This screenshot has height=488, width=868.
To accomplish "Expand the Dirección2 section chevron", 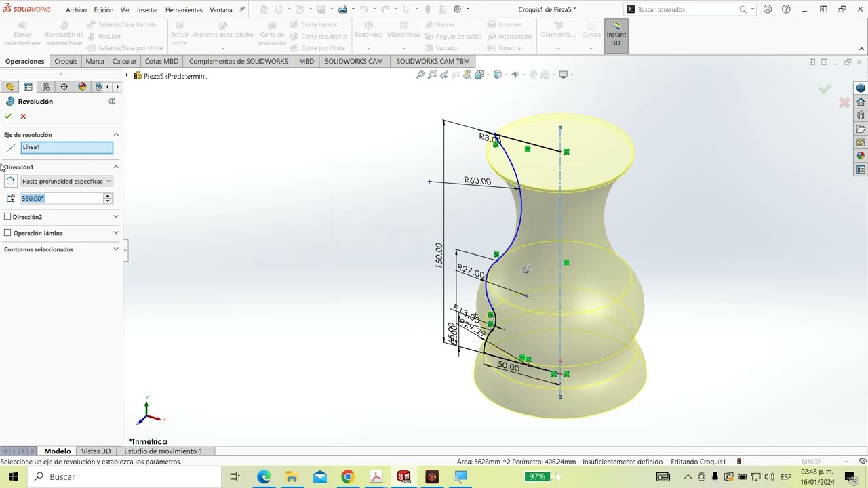I will click(116, 217).
